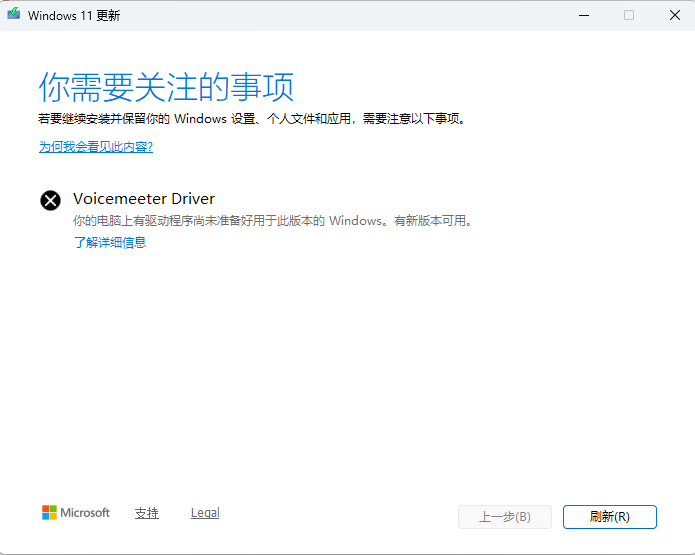Open the 为何我会看见此内容? link

(x=96, y=147)
